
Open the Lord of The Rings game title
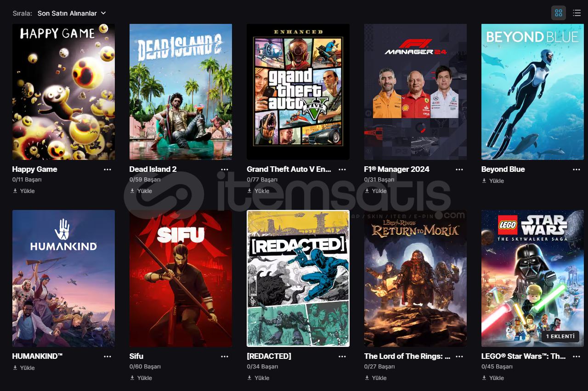[407, 356]
